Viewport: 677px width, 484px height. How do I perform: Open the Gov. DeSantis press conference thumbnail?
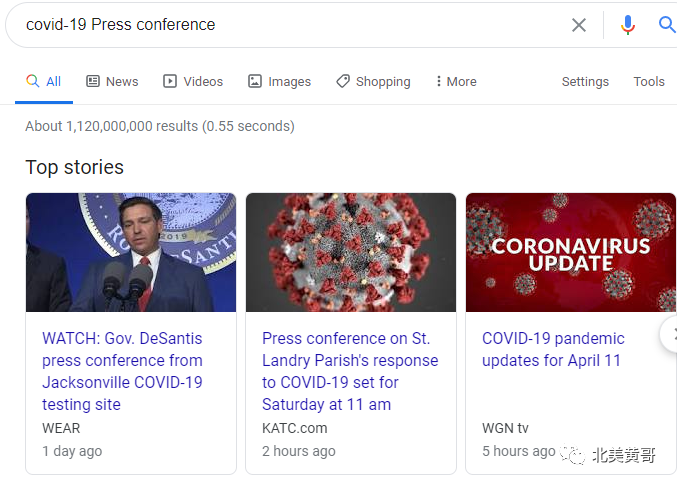131,253
